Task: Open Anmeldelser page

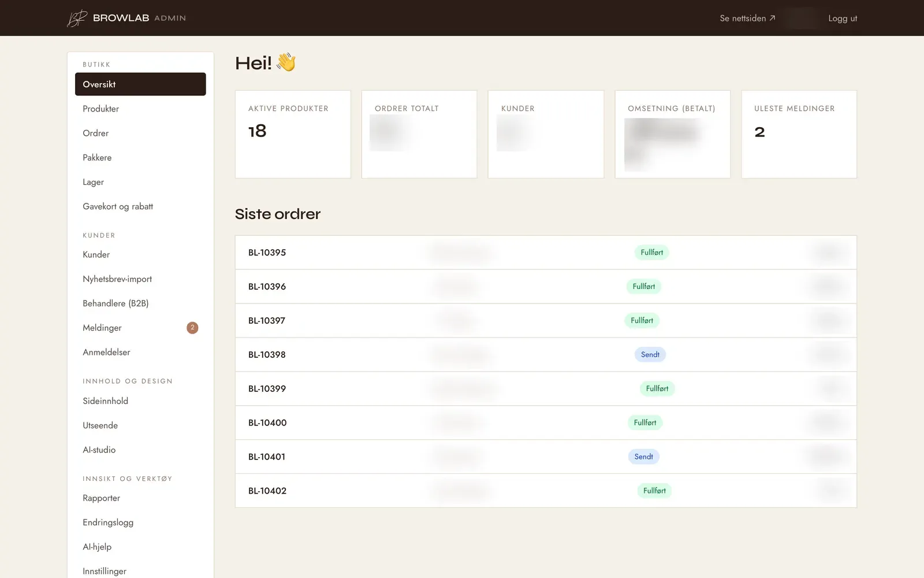Action: (140, 352)
